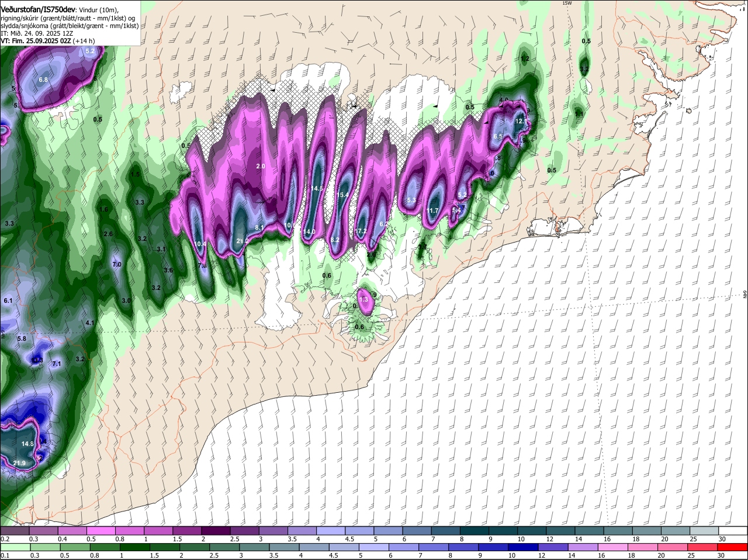Click the 15W longitude label at the top
The height and width of the screenshot is (560, 748).
[566, 3]
